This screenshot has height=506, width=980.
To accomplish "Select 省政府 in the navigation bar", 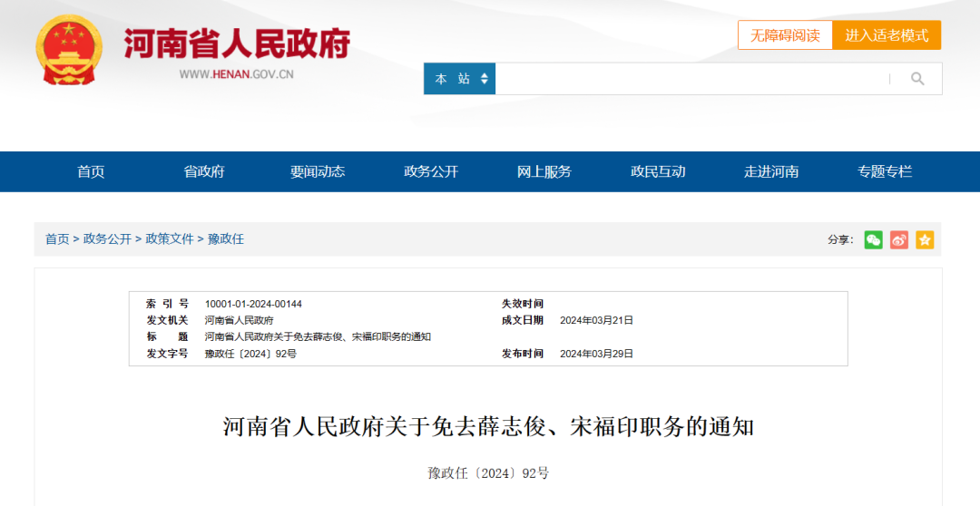I will point(204,171).
